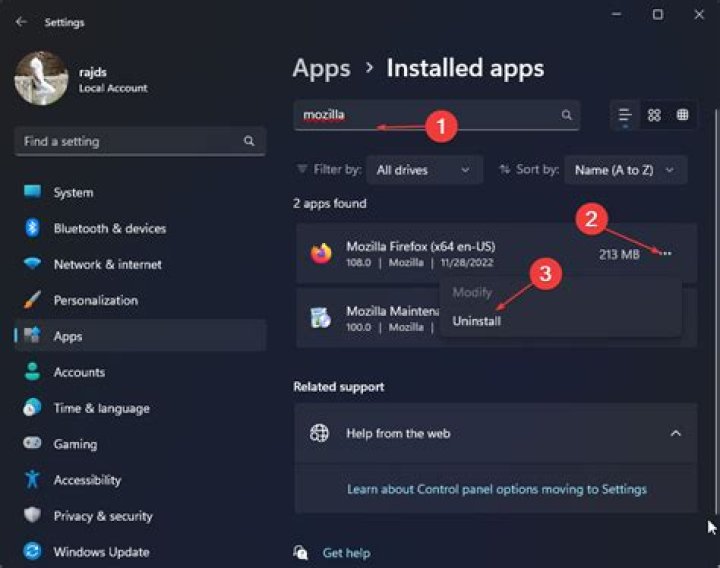Minimize the Settings window
The image size is (720, 568).
[x=617, y=15]
